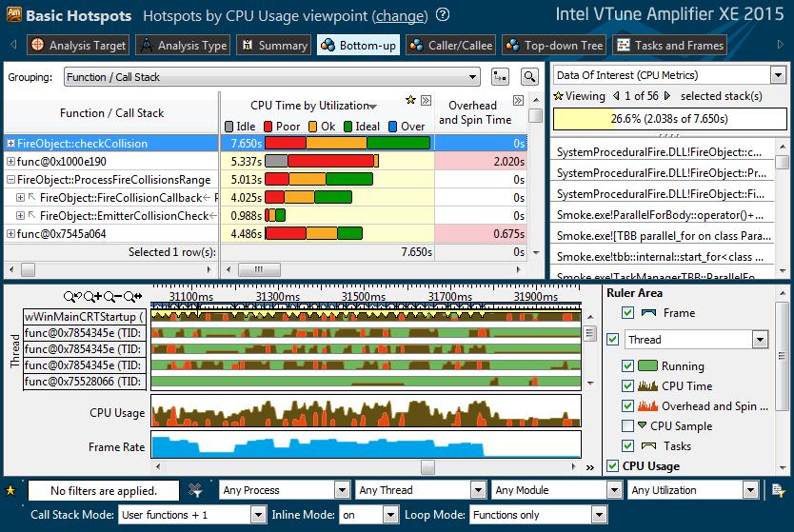Switch to the Top-down Tree tab
Viewport: 794px width, 532px height.
click(554, 45)
